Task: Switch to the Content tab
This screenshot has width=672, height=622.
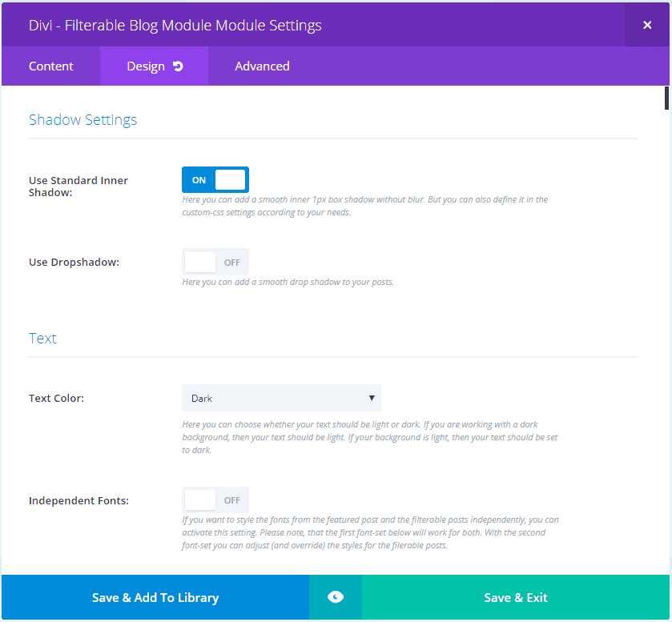Action: pyautogui.click(x=51, y=66)
